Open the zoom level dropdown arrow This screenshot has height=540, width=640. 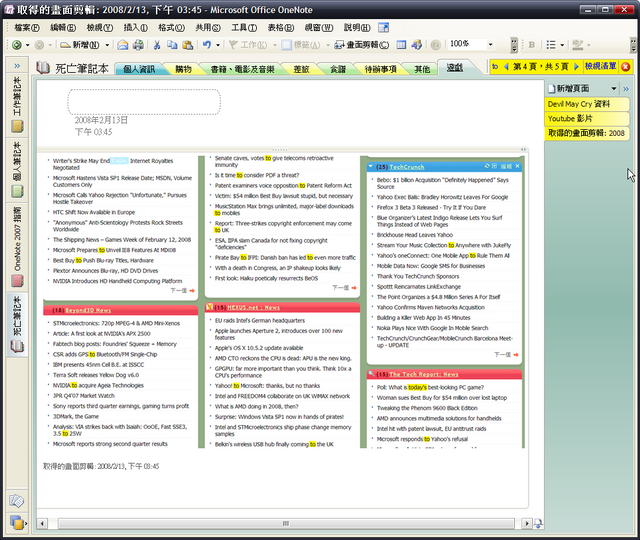tap(491, 44)
